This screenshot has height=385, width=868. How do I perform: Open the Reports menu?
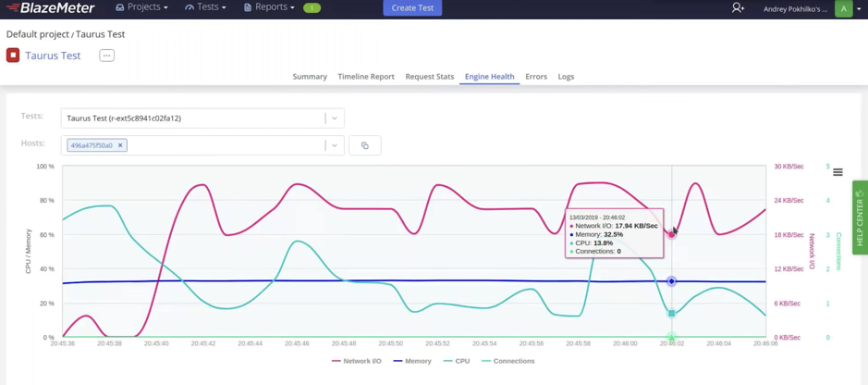click(x=269, y=7)
